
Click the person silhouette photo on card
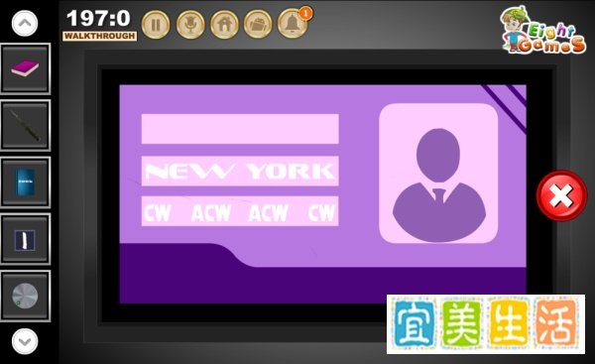point(438,174)
